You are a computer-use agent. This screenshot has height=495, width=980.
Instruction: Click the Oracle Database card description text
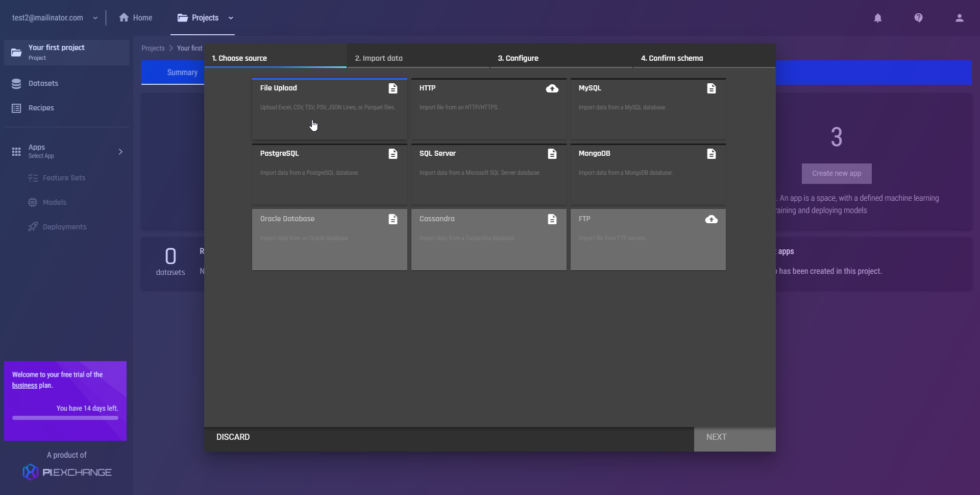(x=304, y=238)
